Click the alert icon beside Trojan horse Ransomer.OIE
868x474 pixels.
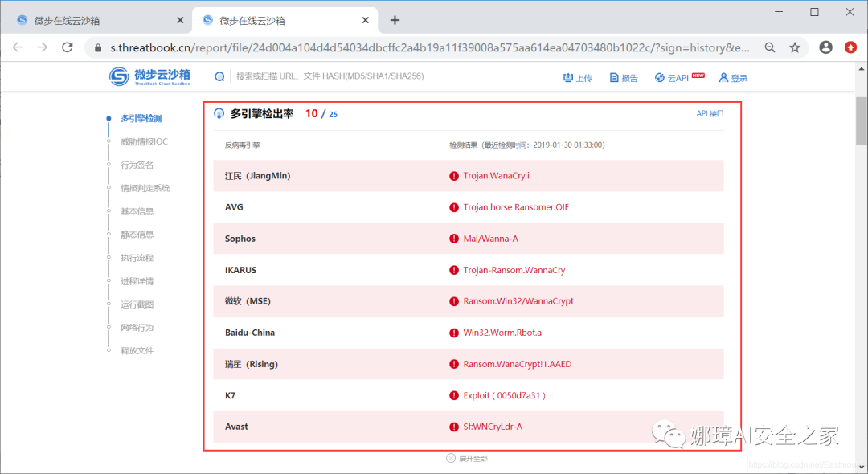[x=454, y=207]
